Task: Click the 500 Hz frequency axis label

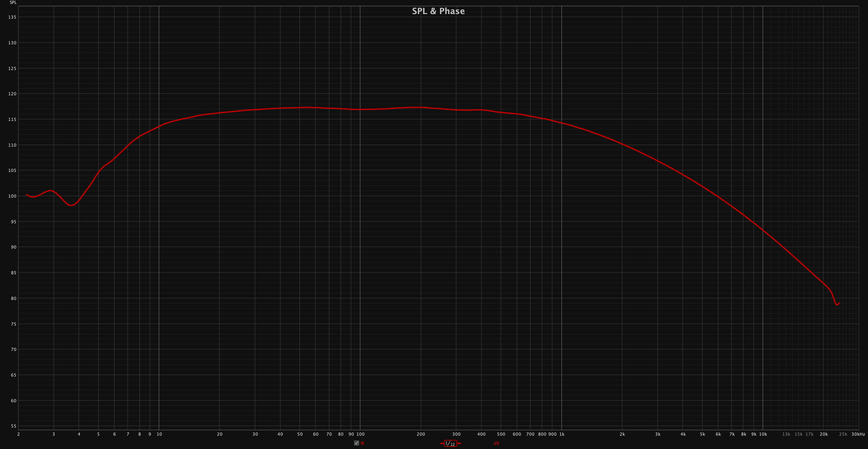Action: click(x=501, y=434)
